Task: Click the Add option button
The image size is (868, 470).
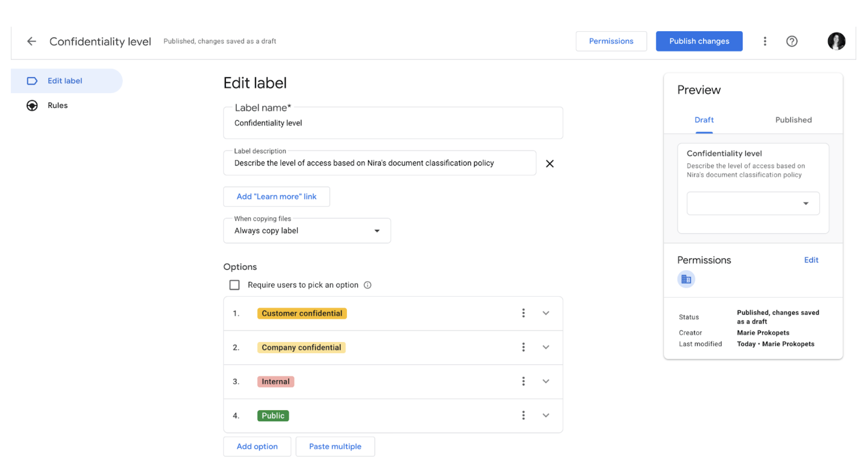Action: click(257, 446)
